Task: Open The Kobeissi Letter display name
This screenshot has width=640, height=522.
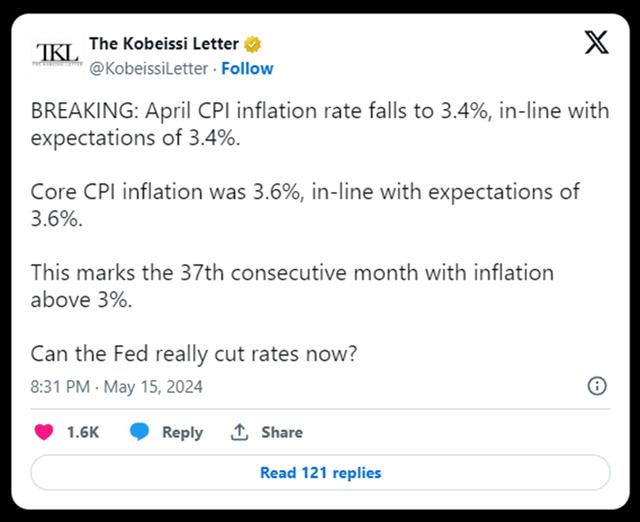Action: (164, 44)
